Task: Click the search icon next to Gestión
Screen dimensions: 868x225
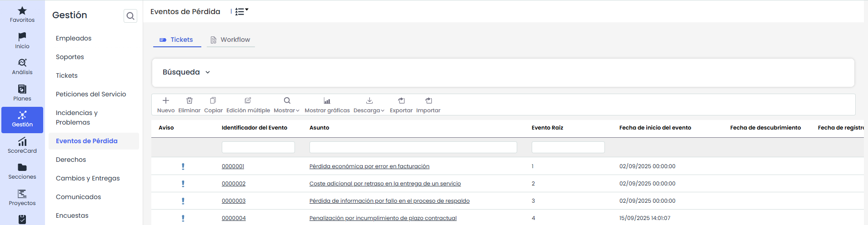Action: [130, 16]
